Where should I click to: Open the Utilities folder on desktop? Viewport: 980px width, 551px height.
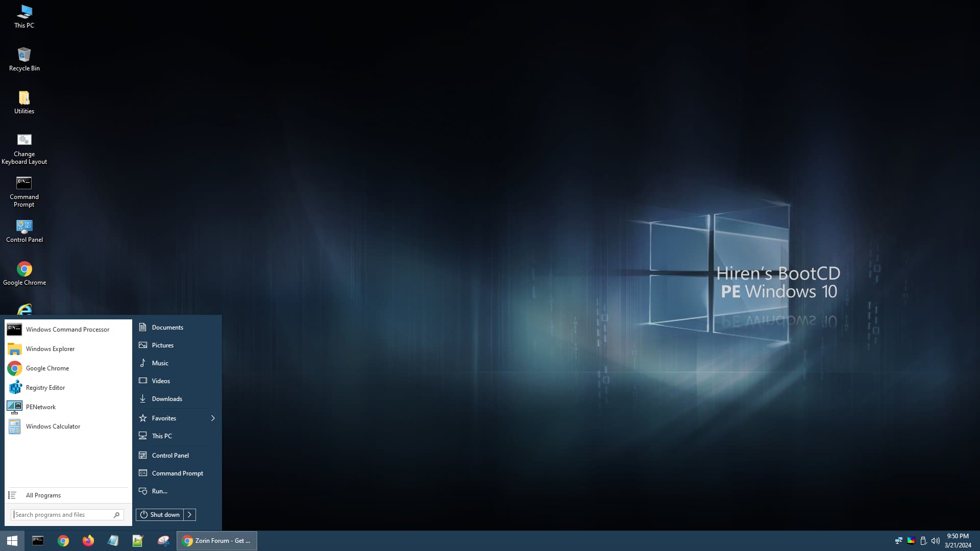click(x=24, y=102)
